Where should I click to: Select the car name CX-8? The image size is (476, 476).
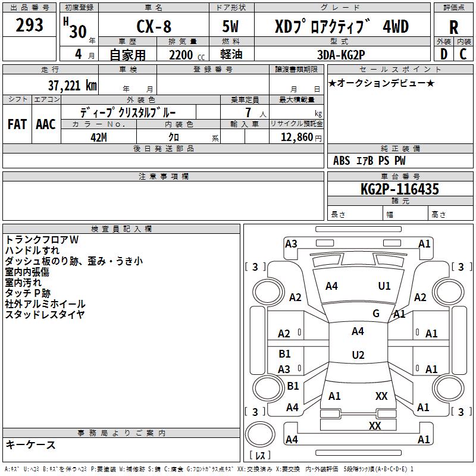(154, 26)
